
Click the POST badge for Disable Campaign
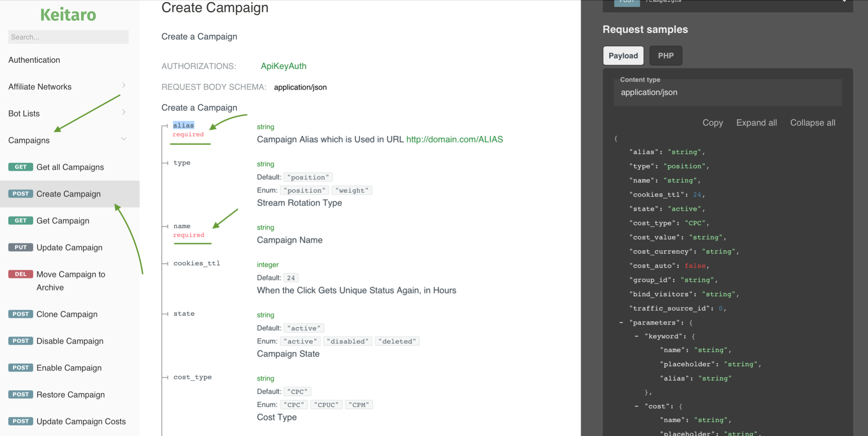(x=20, y=341)
